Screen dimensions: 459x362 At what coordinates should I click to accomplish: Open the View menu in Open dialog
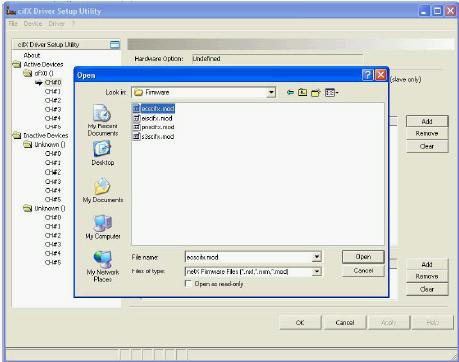tap(331, 92)
